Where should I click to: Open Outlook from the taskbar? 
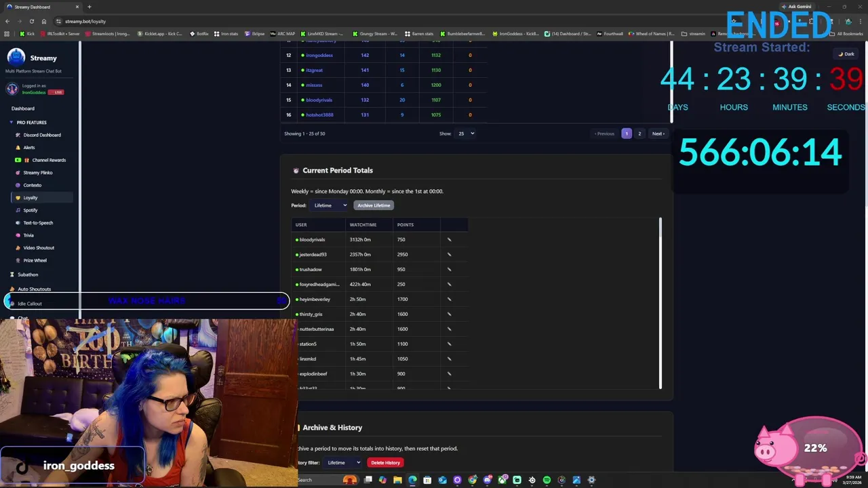442,480
